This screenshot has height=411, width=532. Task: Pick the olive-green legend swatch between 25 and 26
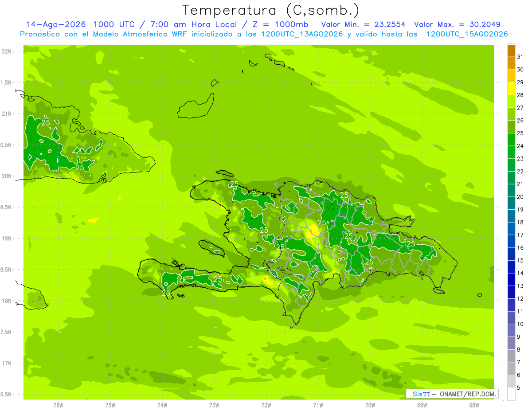pos(511,126)
